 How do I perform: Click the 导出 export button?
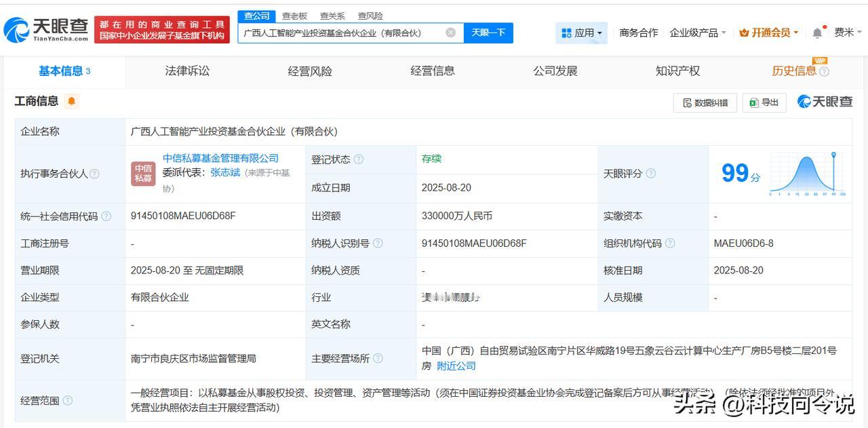click(764, 102)
